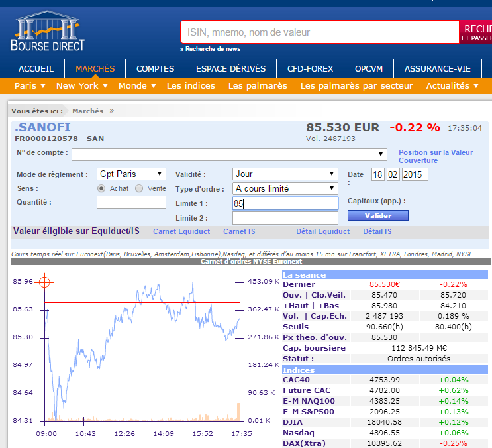Viewport: 492px width, 448px height.
Task: Click the DJIA index row
Action: click(x=385, y=422)
